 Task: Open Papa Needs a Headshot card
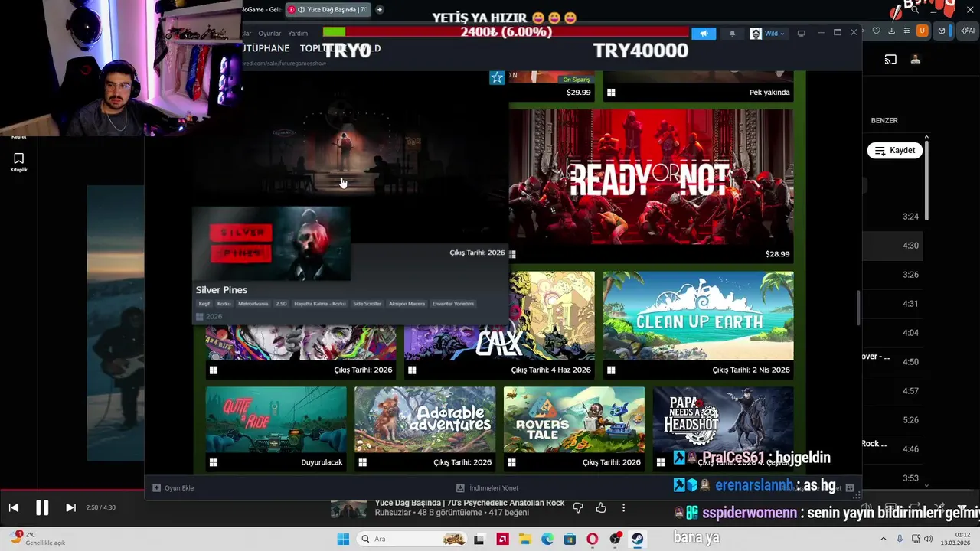click(723, 429)
